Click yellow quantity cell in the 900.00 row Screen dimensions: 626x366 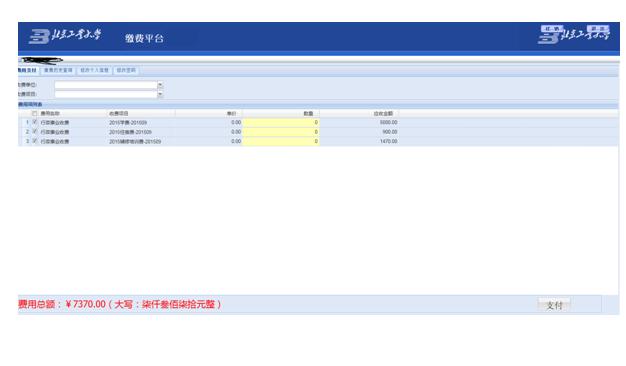click(x=281, y=132)
